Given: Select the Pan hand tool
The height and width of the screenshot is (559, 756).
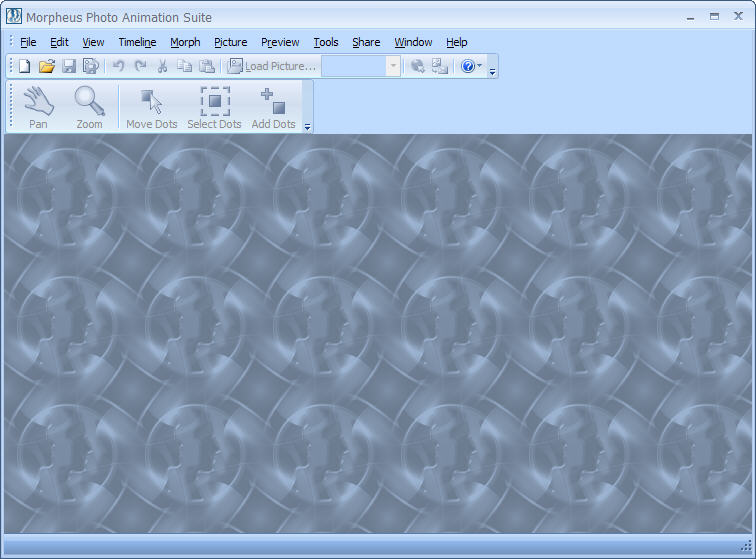Looking at the screenshot, I should (38, 107).
